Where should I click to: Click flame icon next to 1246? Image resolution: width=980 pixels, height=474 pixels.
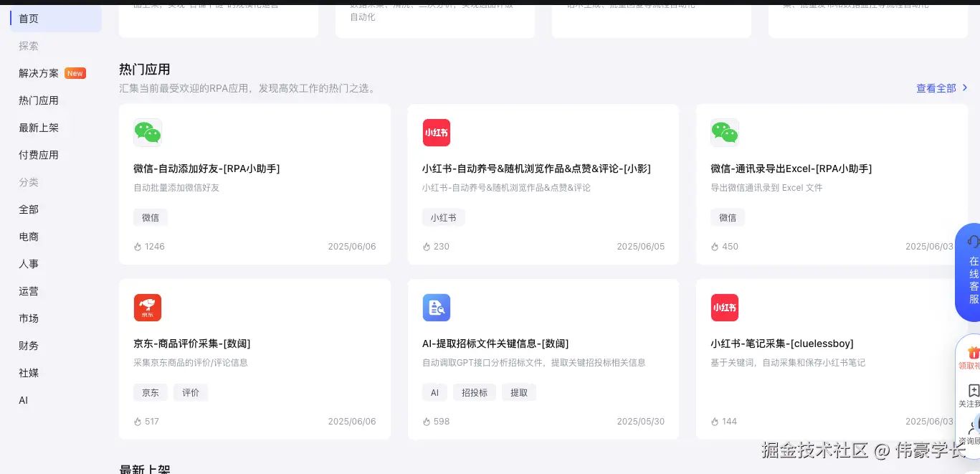pyautogui.click(x=138, y=247)
